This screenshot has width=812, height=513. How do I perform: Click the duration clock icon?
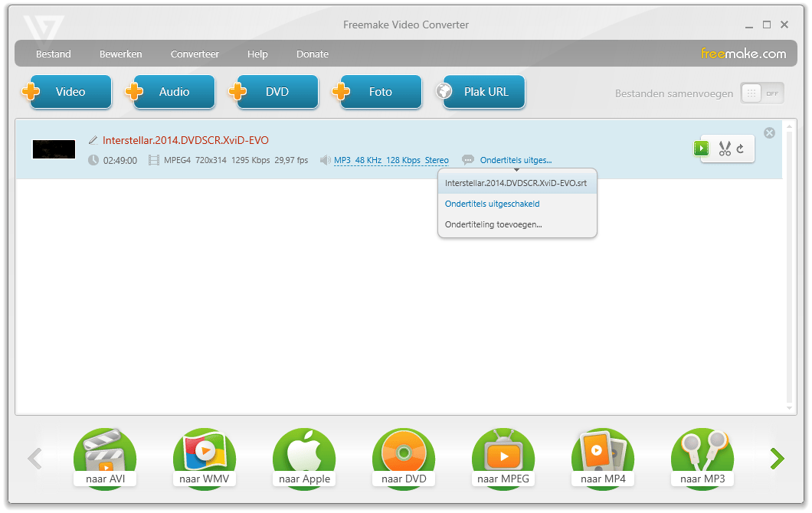[x=93, y=160]
